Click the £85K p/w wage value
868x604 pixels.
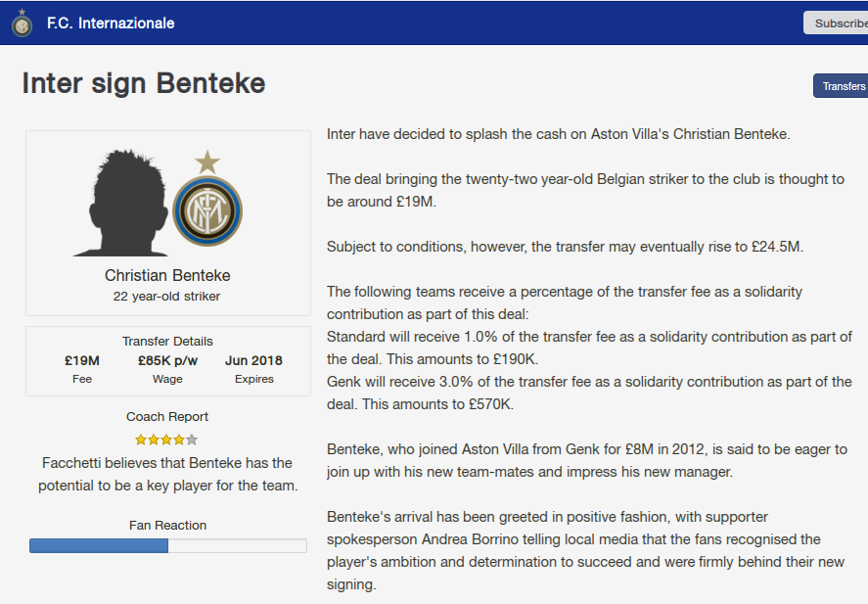167,360
